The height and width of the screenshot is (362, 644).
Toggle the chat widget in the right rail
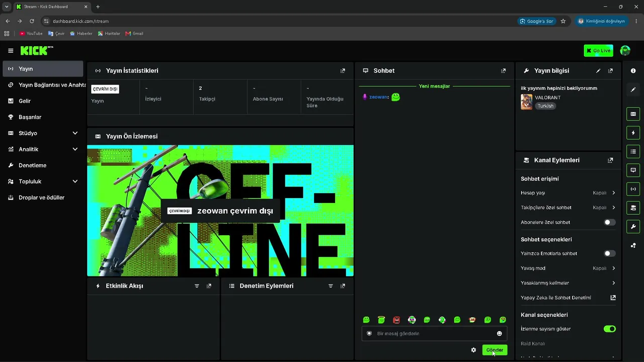[633, 170]
